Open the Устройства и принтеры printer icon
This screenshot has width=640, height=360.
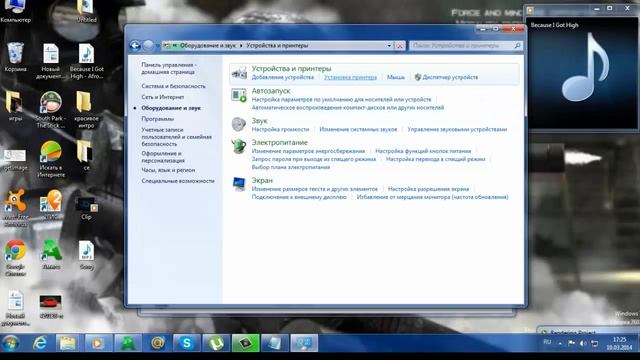click(239, 73)
